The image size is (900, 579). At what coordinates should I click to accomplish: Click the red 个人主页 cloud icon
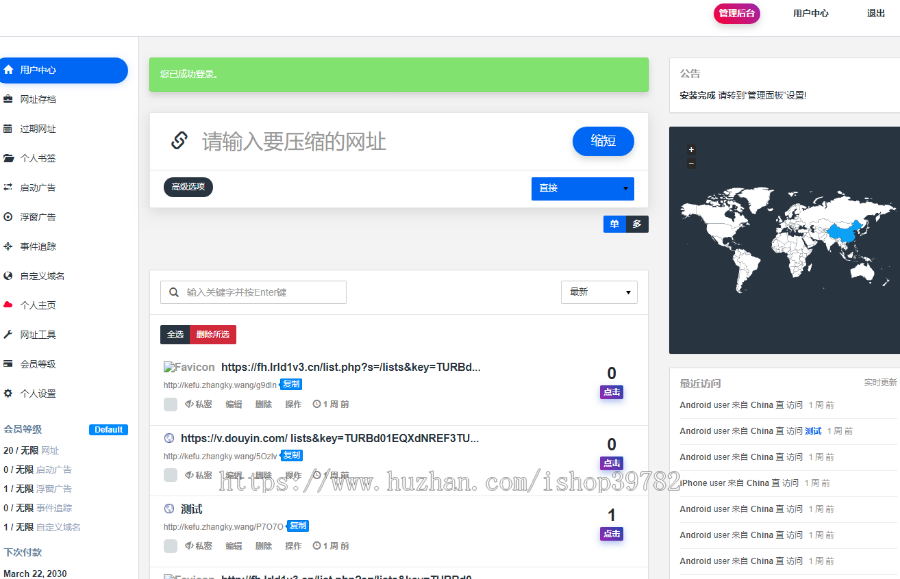click(8, 305)
